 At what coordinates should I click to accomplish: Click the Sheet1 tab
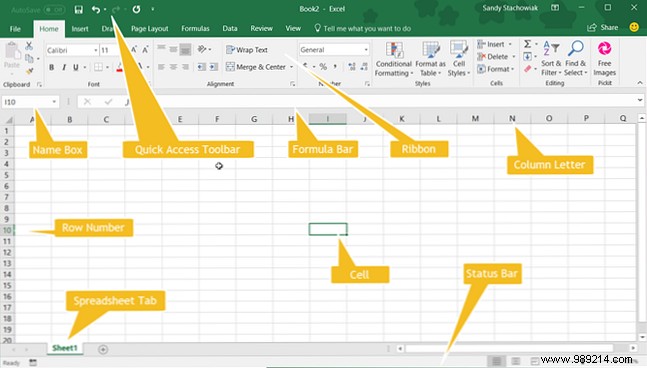coord(65,348)
